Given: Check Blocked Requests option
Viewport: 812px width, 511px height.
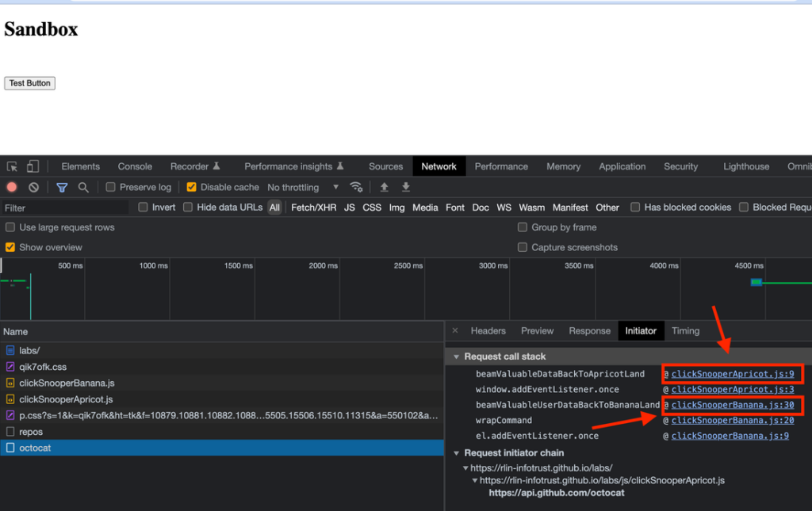Looking at the screenshot, I should pyautogui.click(x=744, y=208).
